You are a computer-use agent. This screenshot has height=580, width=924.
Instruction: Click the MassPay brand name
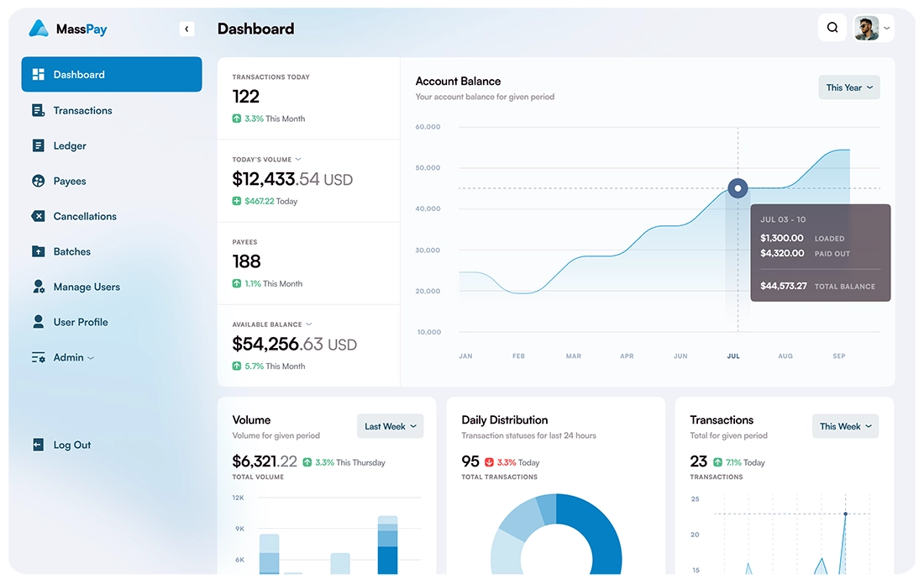[x=81, y=29]
